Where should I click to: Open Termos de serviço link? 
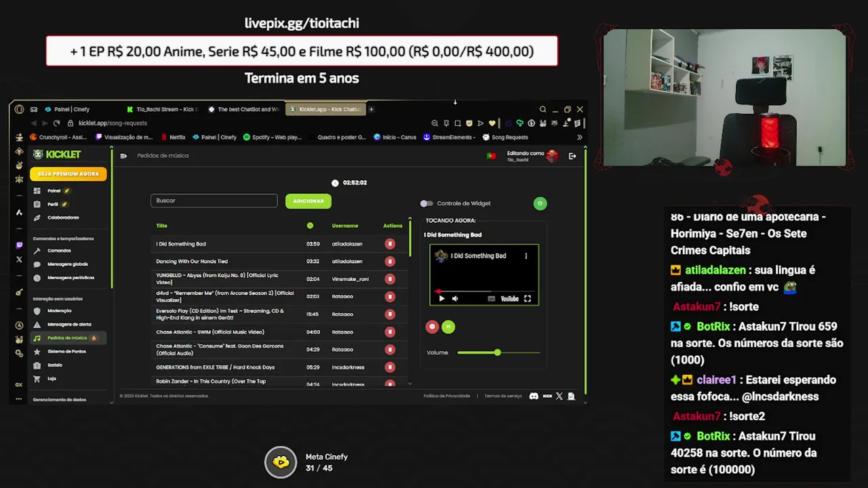pyautogui.click(x=503, y=396)
